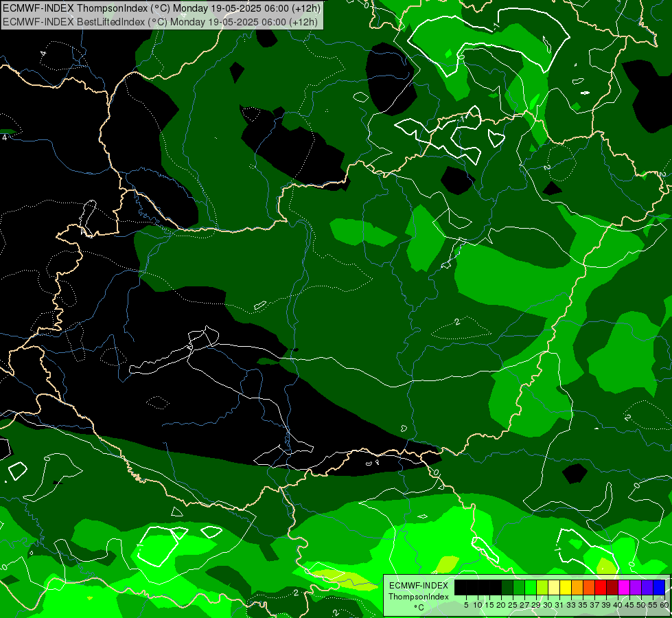The width and height of the screenshot is (672, 618).
Task: Click the ThompsonIndex header line at top
Action: [161, 8]
